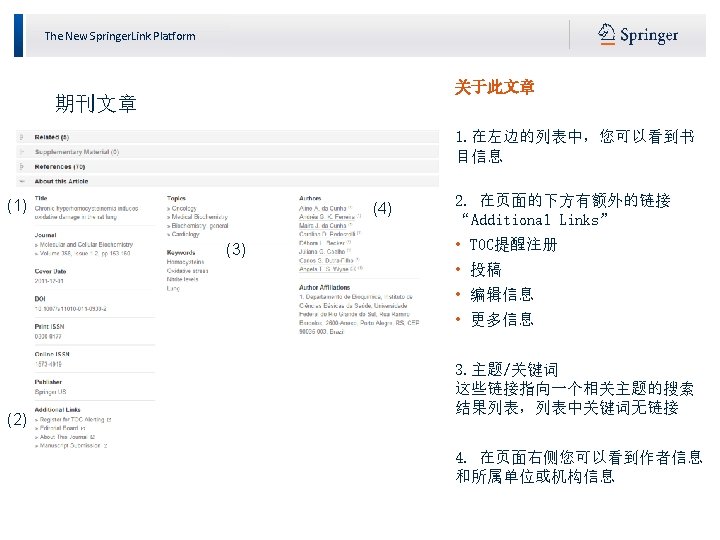Select the Oxidative stress keyword

[x=187, y=270]
